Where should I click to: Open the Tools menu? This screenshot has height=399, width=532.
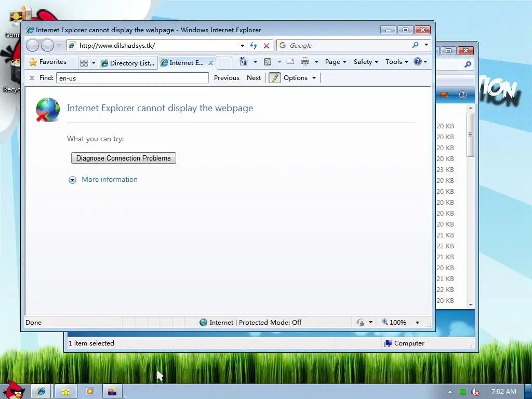tap(396, 62)
